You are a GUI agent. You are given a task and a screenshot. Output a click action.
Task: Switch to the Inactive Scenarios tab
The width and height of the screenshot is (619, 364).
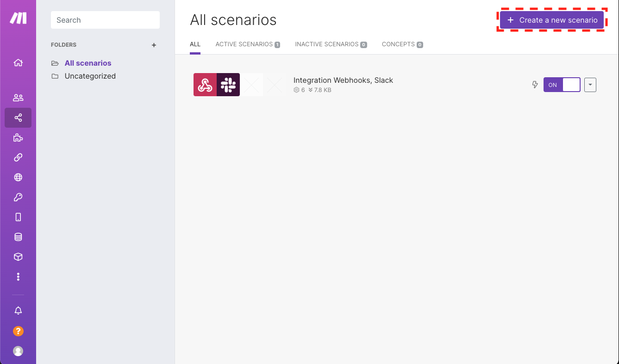pyautogui.click(x=331, y=44)
